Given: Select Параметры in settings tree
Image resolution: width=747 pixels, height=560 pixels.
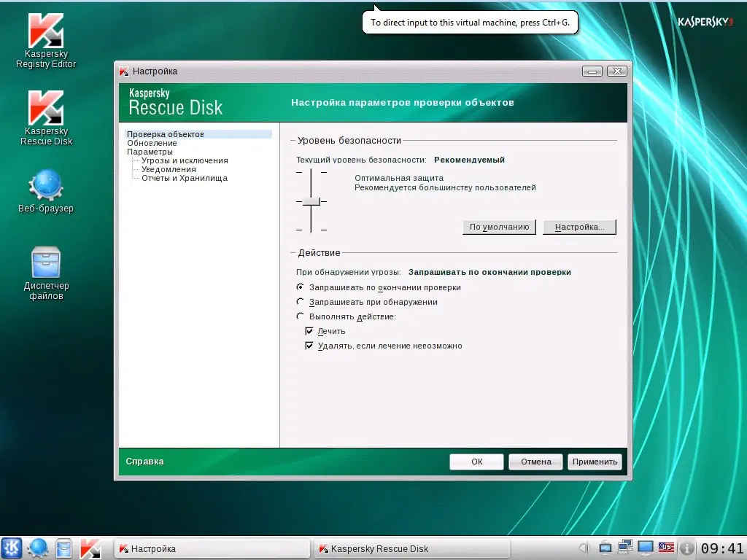Looking at the screenshot, I should tap(150, 152).
